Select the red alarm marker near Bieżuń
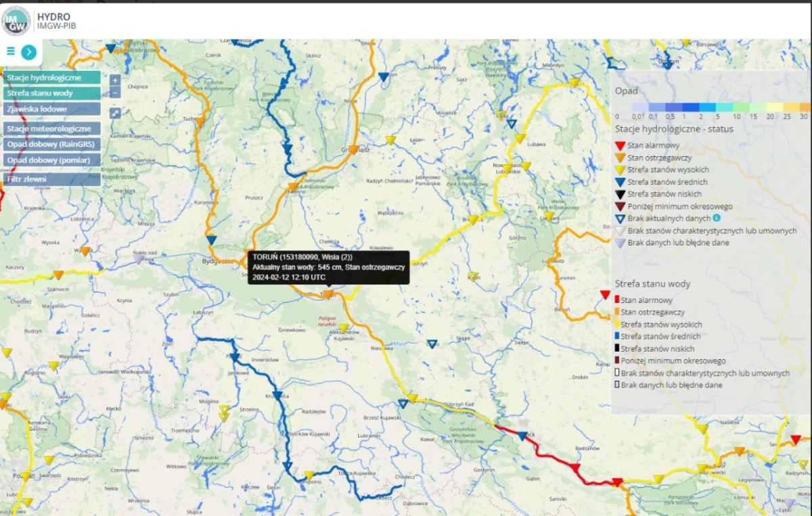The image size is (812, 516). 605,295
